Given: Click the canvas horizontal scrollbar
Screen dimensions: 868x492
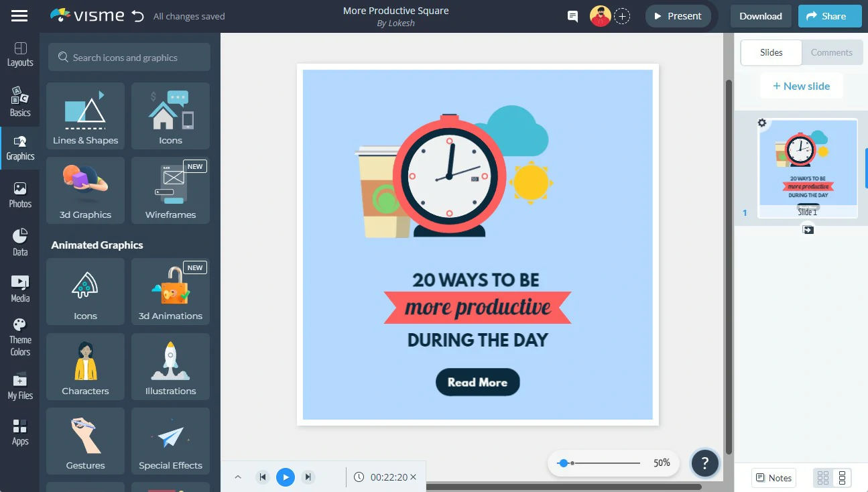Looking at the screenshot, I should (x=563, y=487).
